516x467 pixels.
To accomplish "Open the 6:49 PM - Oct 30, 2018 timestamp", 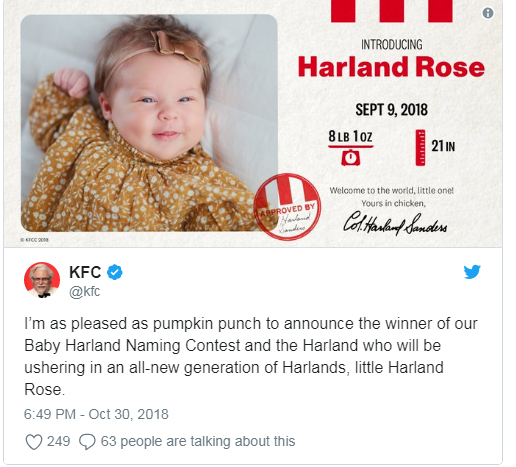I will pyautogui.click(x=96, y=414).
